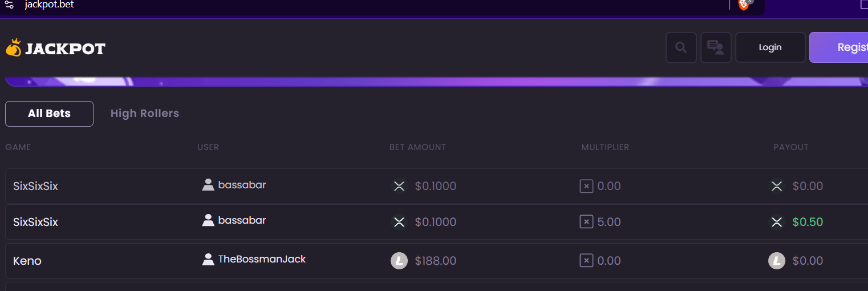868x291 pixels.
Task: Click the first SixSixSix game entry
Action: click(35, 186)
